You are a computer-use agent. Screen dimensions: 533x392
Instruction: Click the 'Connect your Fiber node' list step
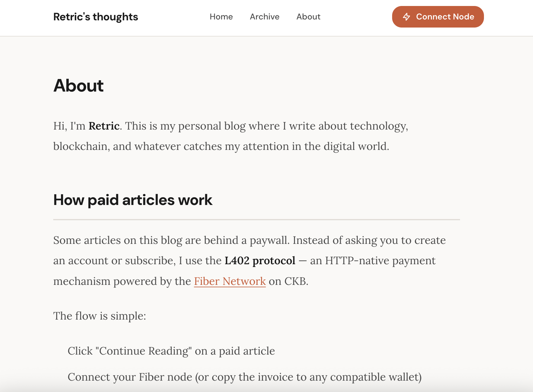(x=130, y=377)
